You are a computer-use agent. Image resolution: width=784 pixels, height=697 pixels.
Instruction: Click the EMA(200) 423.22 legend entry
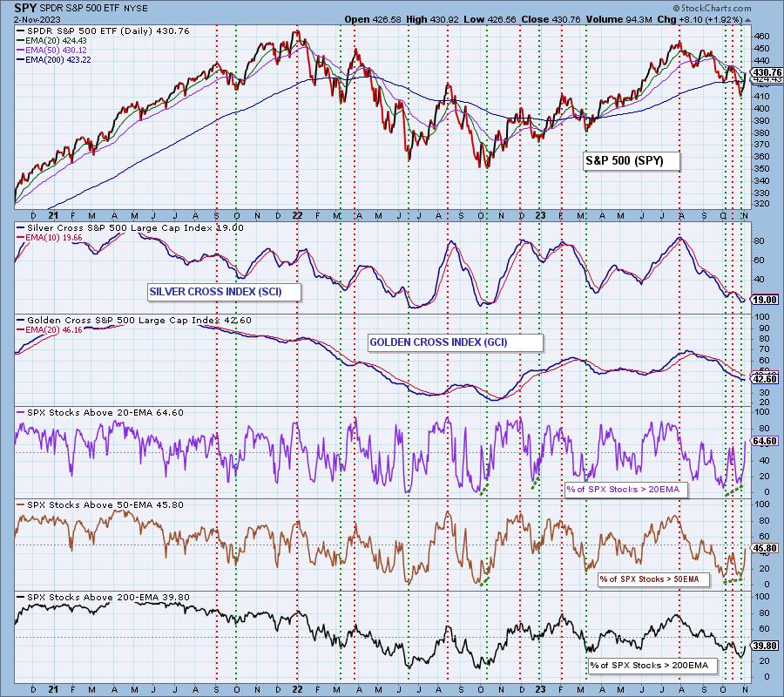tap(54, 60)
